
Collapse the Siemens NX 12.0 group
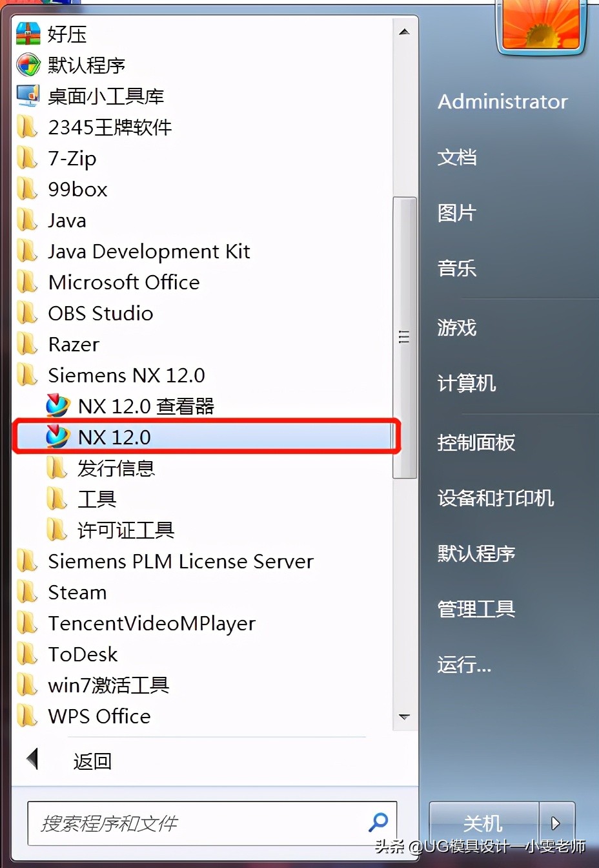(x=127, y=375)
